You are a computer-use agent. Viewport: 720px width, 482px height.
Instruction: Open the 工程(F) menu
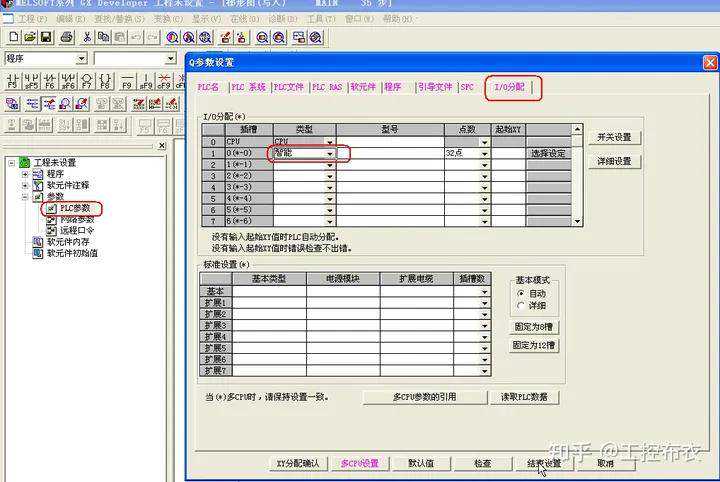(32, 19)
